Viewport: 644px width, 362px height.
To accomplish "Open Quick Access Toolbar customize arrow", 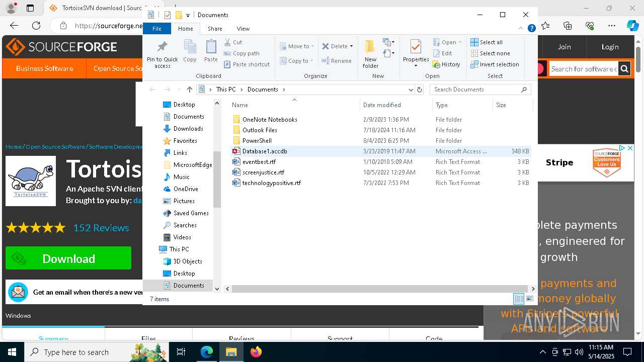I will pyautogui.click(x=188, y=15).
